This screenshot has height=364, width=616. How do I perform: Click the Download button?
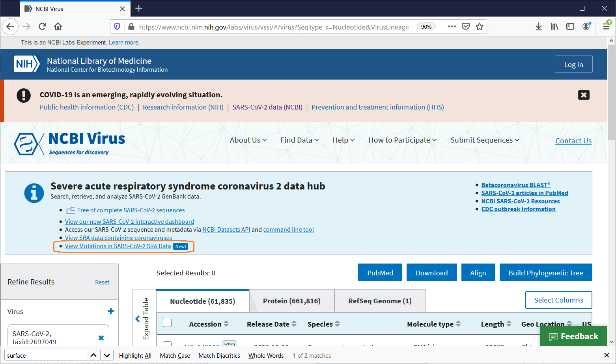click(432, 273)
